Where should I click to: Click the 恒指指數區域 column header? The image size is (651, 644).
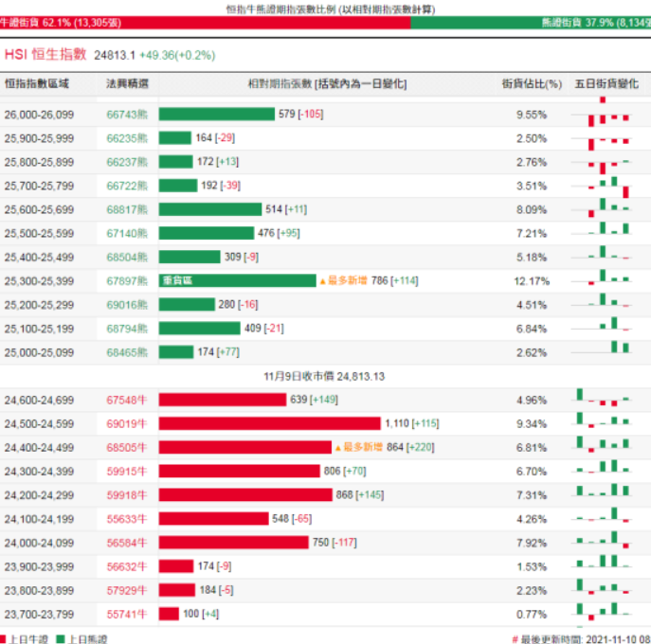37,84
